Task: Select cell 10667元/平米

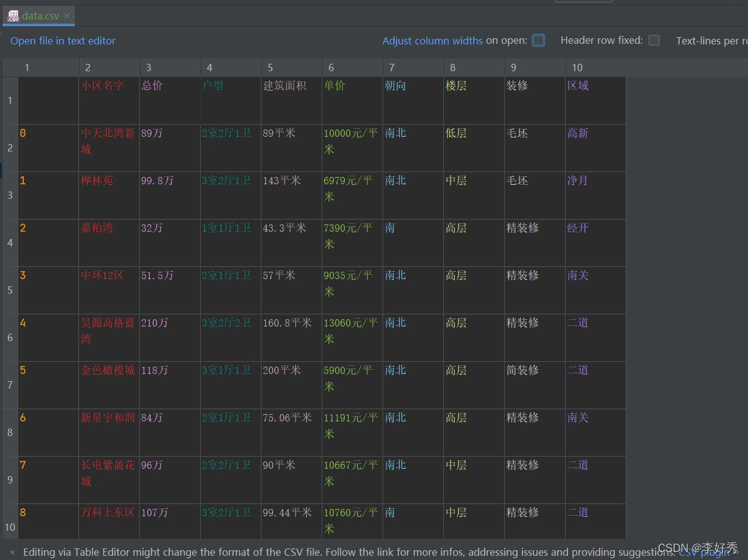Action: (353, 480)
